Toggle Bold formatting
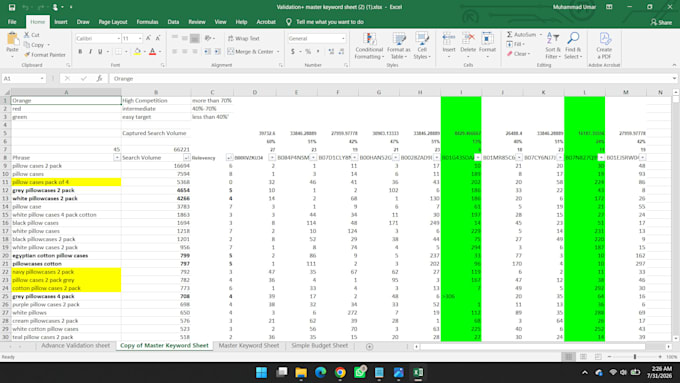This screenshot has height=383, width=680. [x=80, y=52]
